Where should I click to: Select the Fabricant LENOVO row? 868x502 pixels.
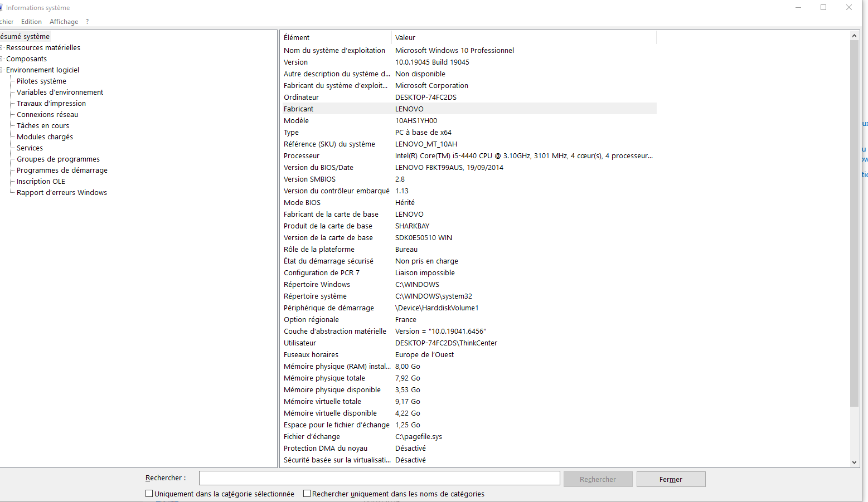(x=468, y=109)
